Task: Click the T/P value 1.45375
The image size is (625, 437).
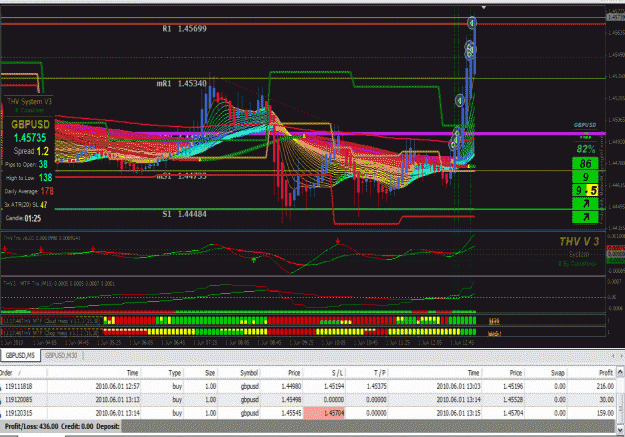Action: click(376, 386)
